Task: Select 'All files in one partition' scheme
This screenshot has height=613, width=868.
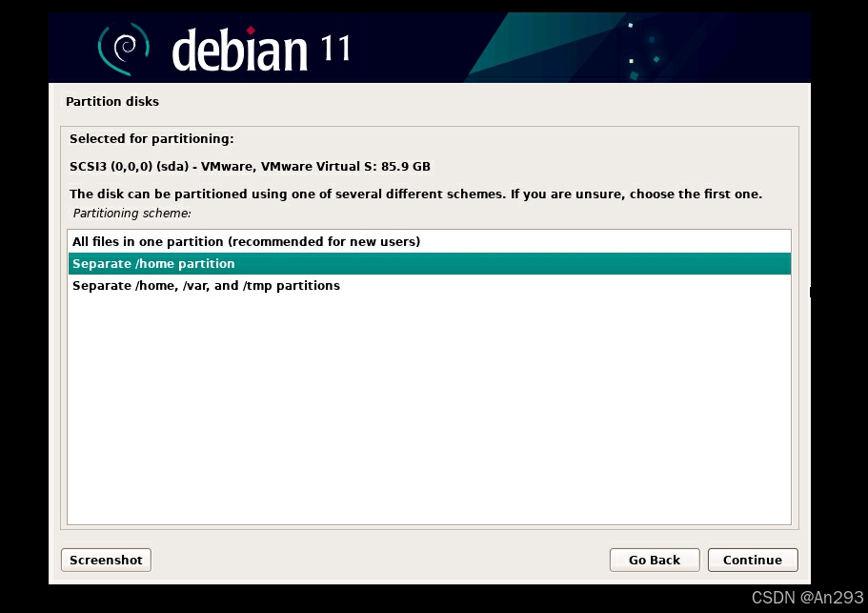Action: click(429, 241)
